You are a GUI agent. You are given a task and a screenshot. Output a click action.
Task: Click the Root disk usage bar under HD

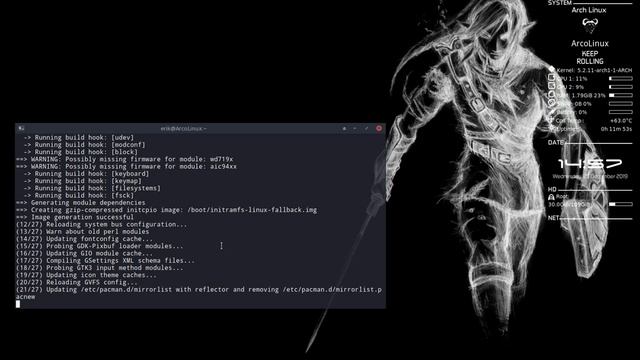(621, 204)
